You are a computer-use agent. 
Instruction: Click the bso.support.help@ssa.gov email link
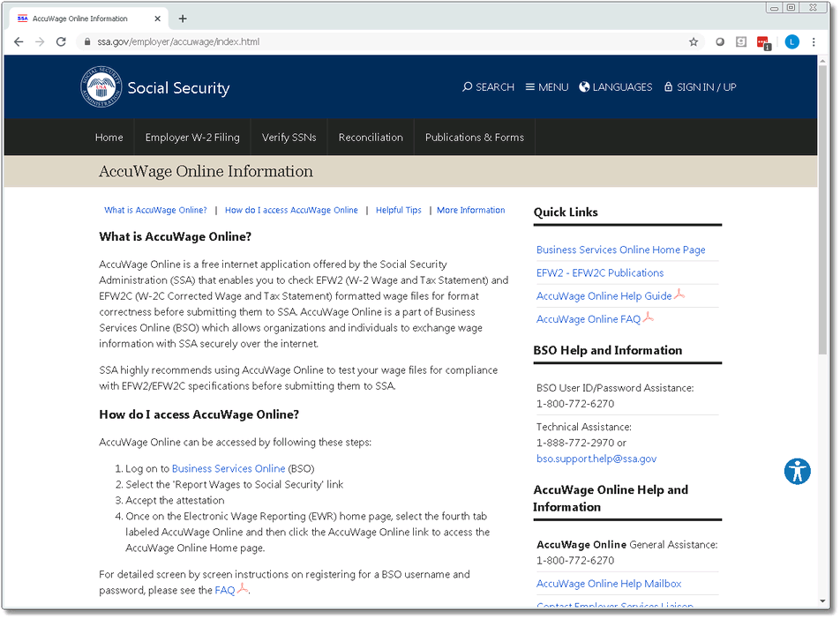tap(596, 459)
